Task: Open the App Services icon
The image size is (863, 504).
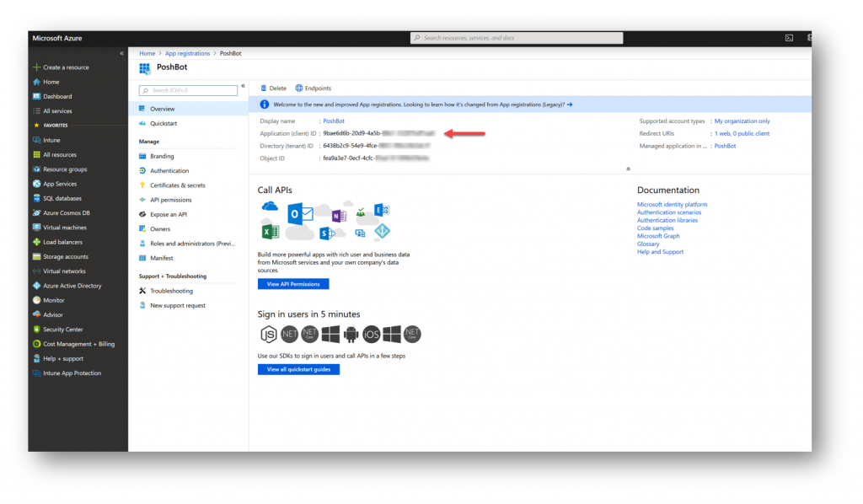Action: 36,184
